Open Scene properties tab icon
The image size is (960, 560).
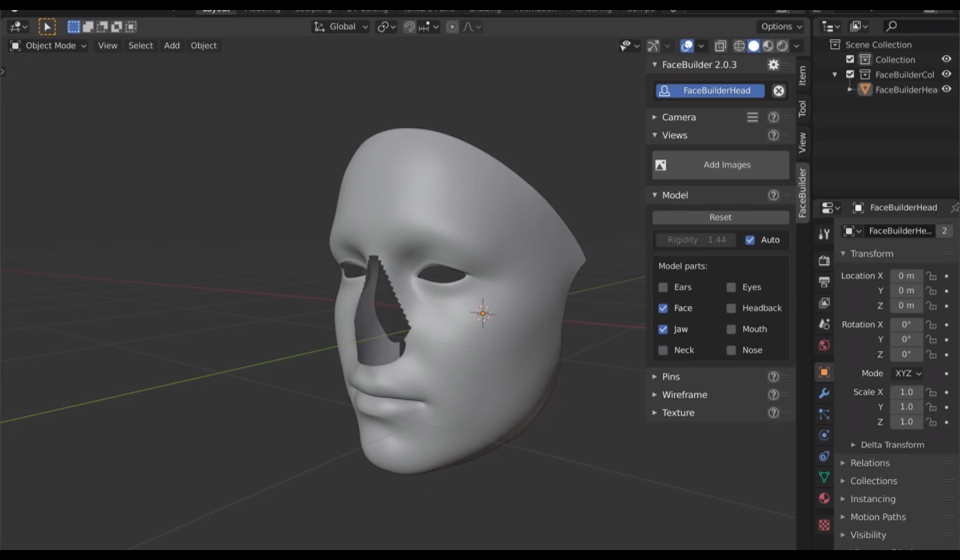[x=824, y=324]
